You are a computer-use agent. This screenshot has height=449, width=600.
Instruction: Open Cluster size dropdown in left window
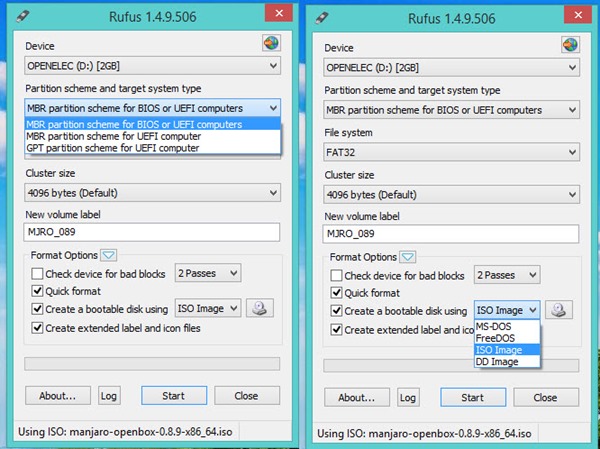152,193
